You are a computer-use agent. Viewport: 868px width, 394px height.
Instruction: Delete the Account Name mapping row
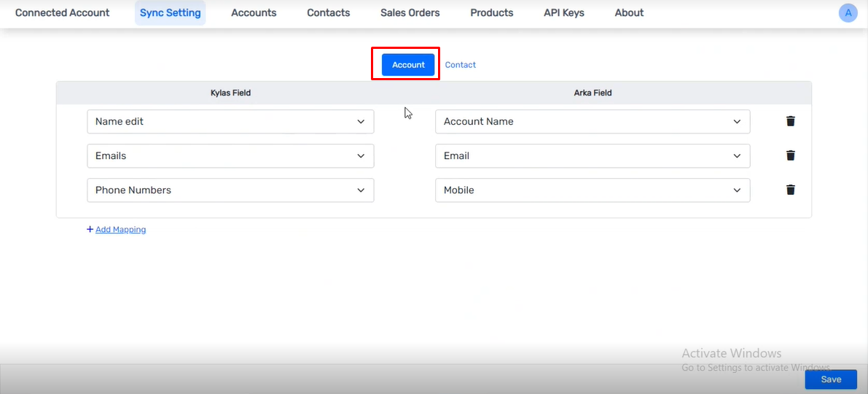coord(791,121)
